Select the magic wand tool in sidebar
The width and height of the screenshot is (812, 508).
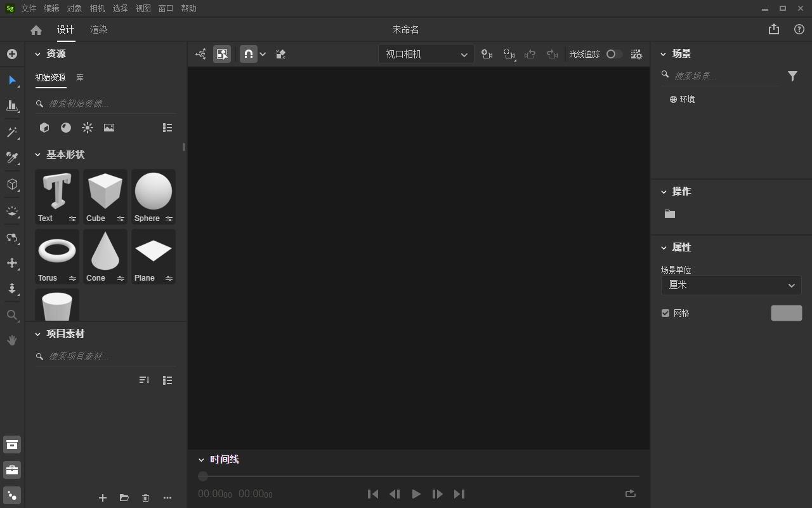click(x=11, y=132)
